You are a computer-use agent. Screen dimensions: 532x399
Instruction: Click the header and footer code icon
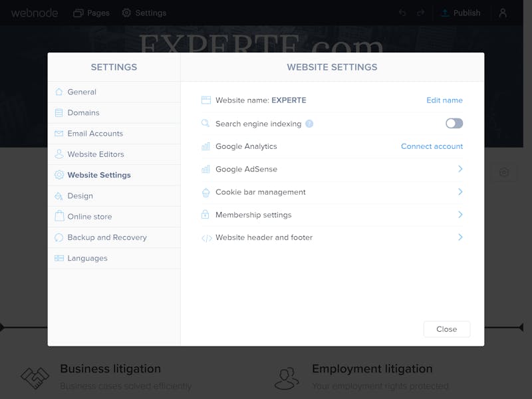pos(207,238)
